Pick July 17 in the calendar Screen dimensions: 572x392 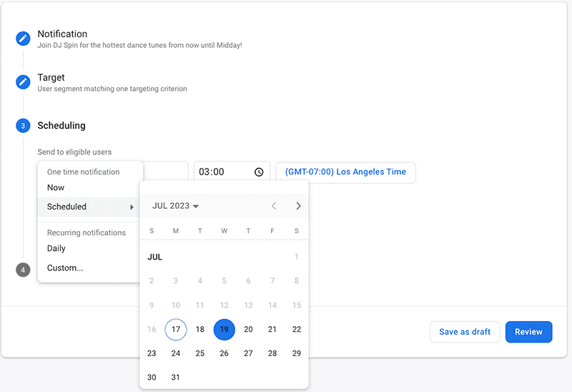(x=176, y=330)
